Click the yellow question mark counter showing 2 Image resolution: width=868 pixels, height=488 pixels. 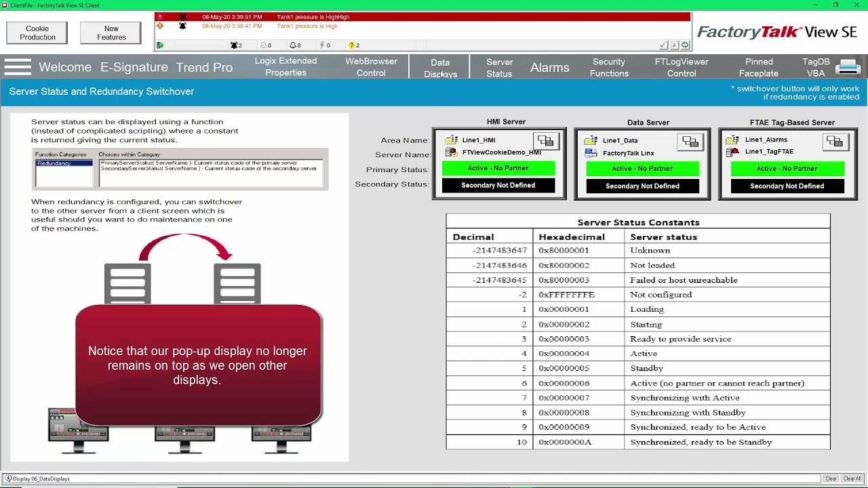354,45
